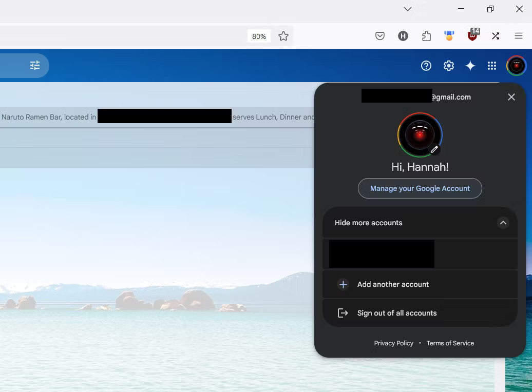
Task: Open the Gmail Support help icon
Action: [x=426, y=66]
